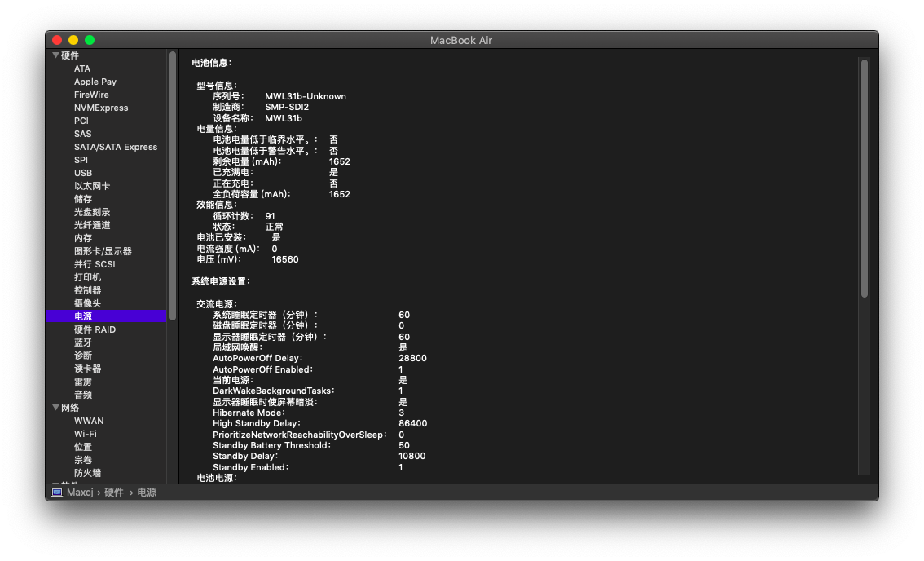Open the 内存 item
Screen dimensions: 924x561
pyautogui.click(x=82, y=238)
